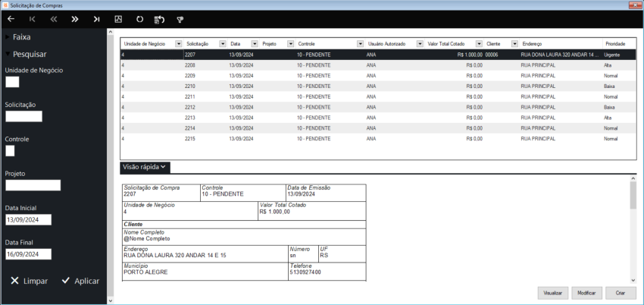Open the chart view toolbar icon
The height and width of the screenshot is (305, 644).
[118, 19]
